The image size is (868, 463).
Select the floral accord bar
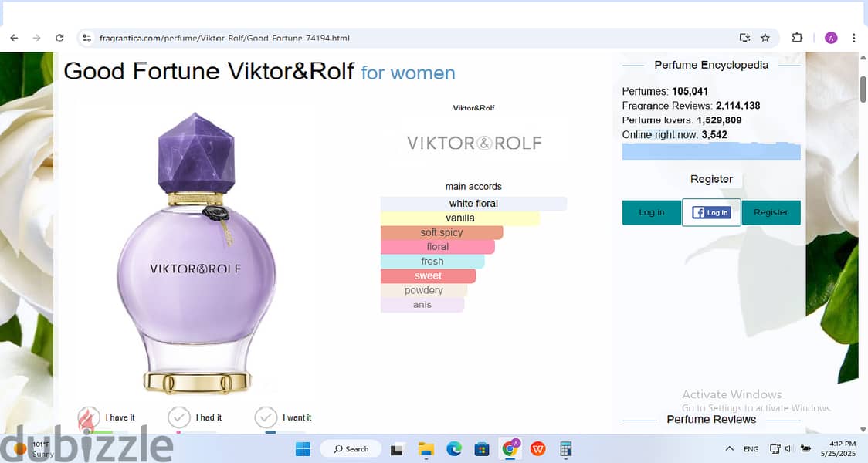click(x=437, y=247)
